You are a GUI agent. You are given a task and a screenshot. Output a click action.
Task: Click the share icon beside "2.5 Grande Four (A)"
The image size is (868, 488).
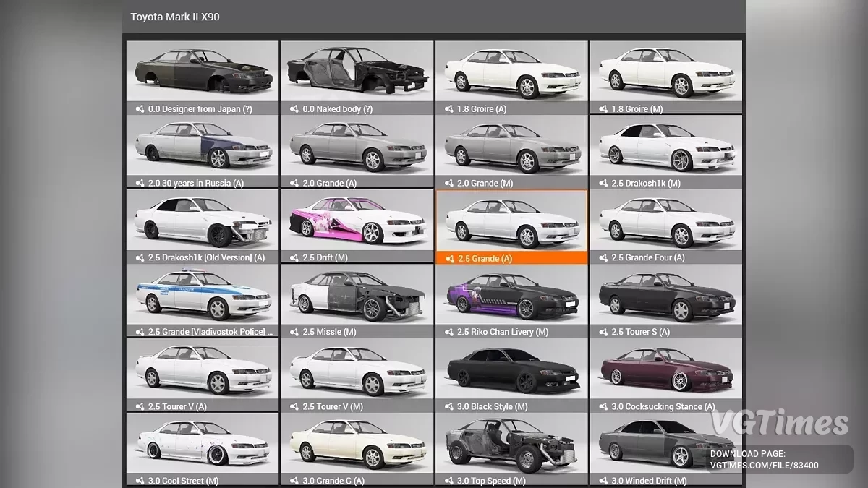click(603, 257)
